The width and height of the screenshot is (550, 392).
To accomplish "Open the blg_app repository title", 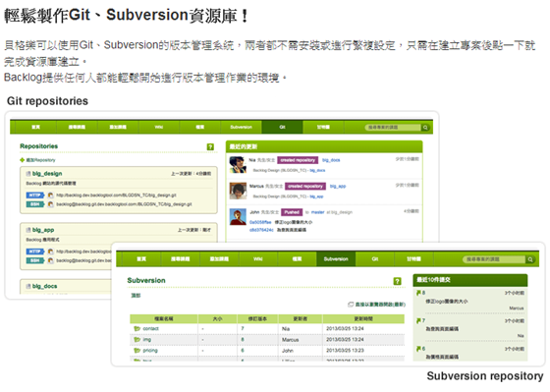I will [x=43, y=230].
